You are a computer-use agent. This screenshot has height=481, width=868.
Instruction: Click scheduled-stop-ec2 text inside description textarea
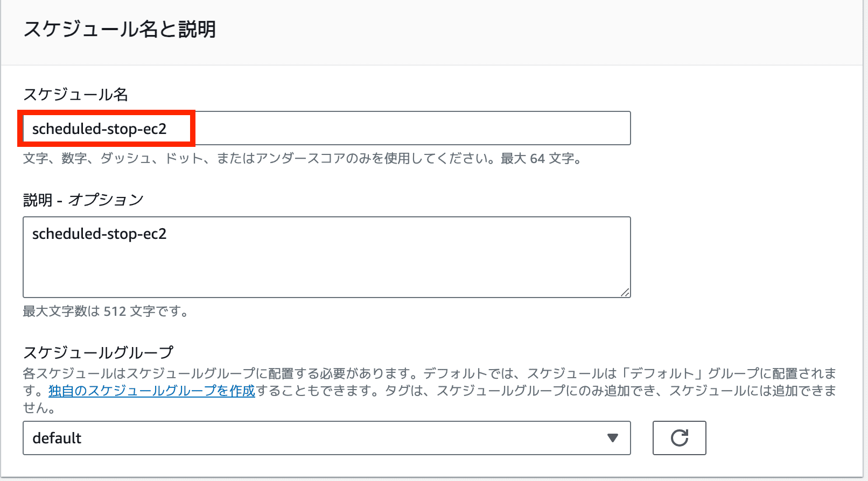[100, 234]
